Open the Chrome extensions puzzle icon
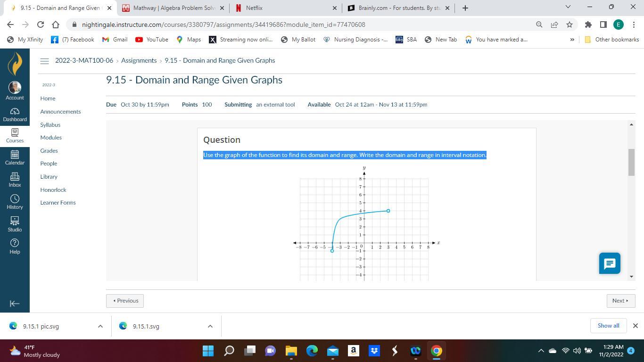Image resolution: width=644 pixels, height=362 pixels. click(x=588, y=25)
